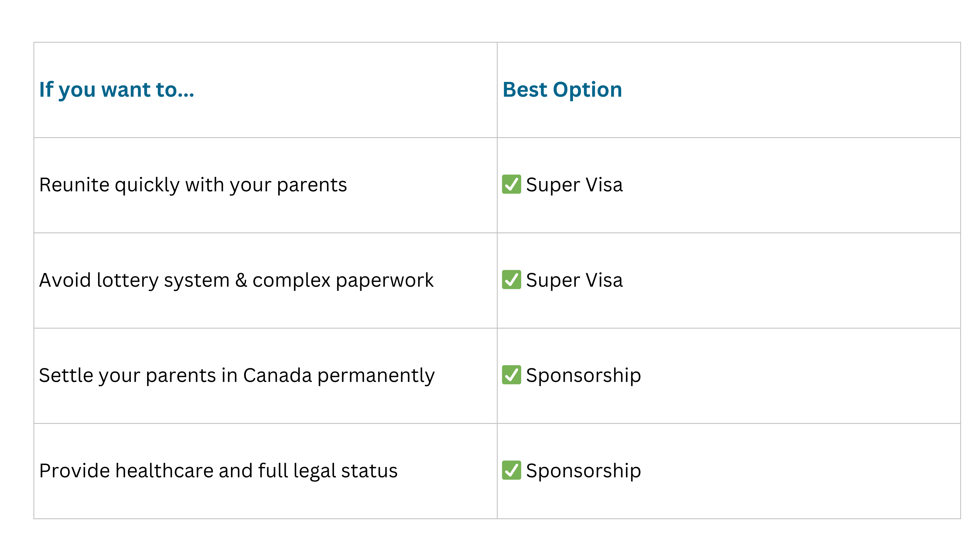
Task: Click the green checkmark in the settle permanently row
Action: pyautogui.click(x=511, y=375)
